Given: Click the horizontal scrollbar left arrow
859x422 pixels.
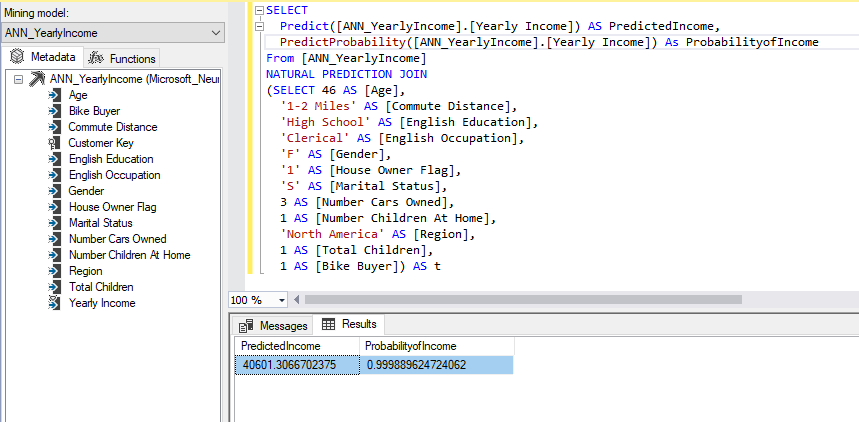Looking at the screenshot, I should 297,300.
